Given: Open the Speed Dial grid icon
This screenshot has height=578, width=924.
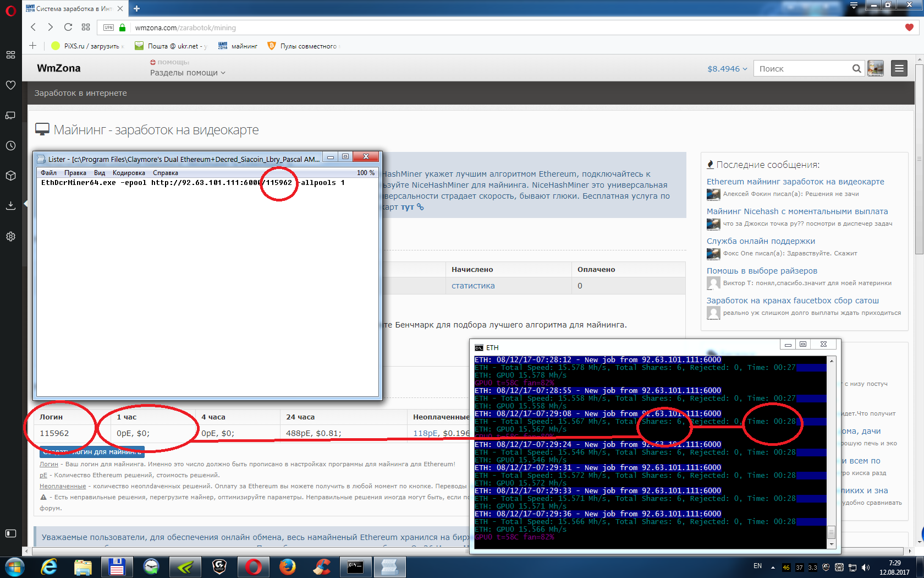Looking at the screenshot, I should (86, 28).
